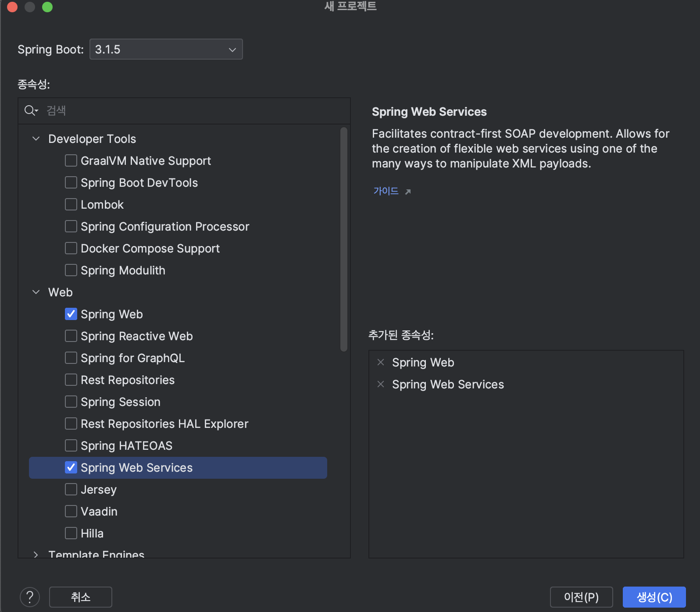The width and height of the screenshot is (700, 612).
Task: Close the window with the red button
Action: [x=12, y=7]
